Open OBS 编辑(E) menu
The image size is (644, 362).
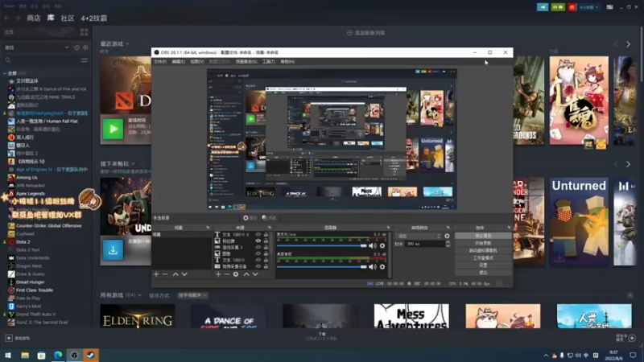(x=178, y=62)
